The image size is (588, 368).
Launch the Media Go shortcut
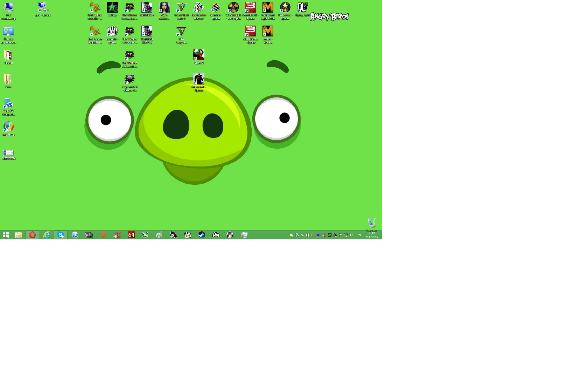pos(8,129)
